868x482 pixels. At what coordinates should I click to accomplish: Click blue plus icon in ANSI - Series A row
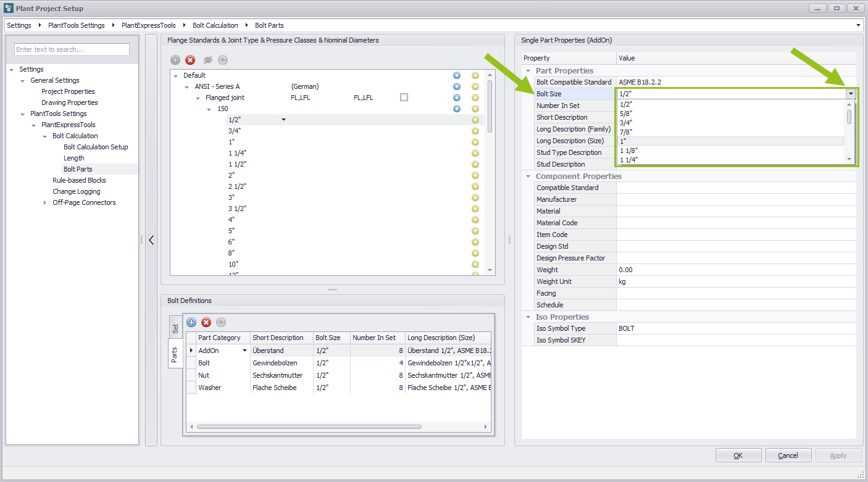tap(457, 86)
